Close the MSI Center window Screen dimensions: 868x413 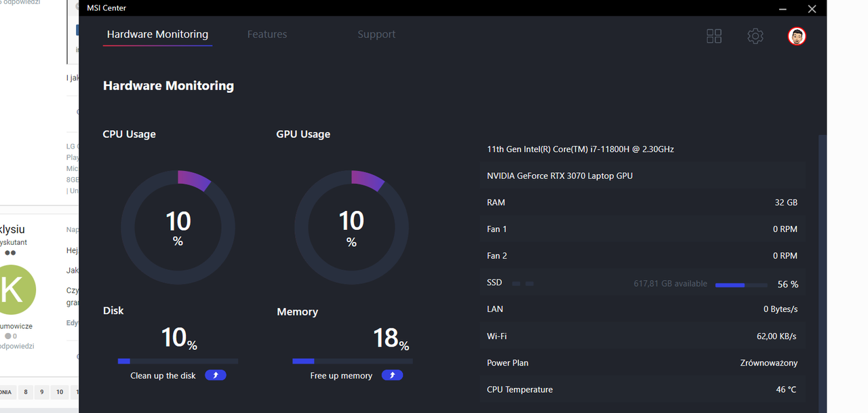pyautogui.click(x=812, y=9)
